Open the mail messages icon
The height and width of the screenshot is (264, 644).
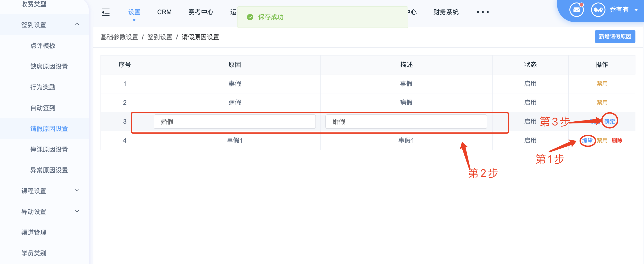(576, 10)
